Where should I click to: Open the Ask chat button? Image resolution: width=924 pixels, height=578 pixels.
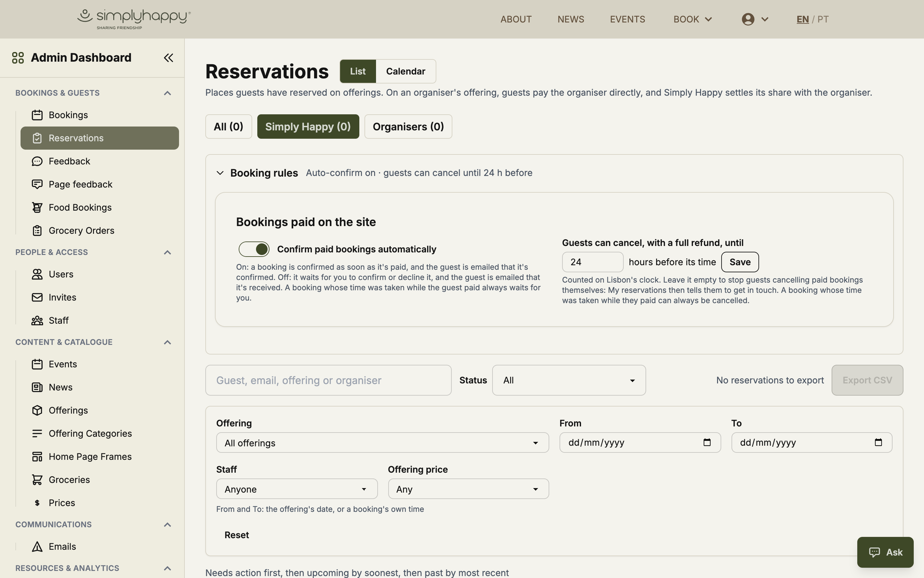(886, 552)
